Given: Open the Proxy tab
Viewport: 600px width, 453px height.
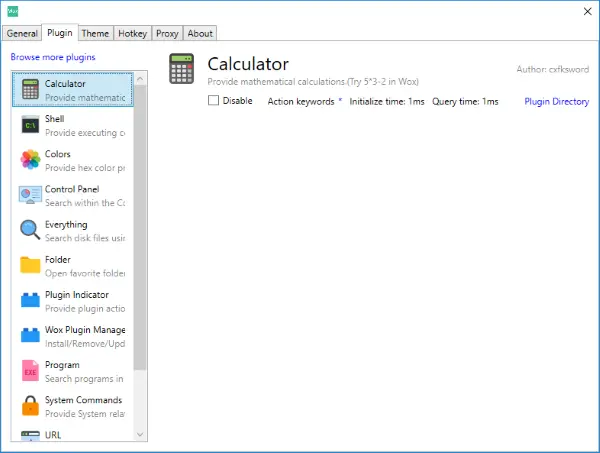Looking at the screenshot, I should pyautogui.click(x=167, y=33).
